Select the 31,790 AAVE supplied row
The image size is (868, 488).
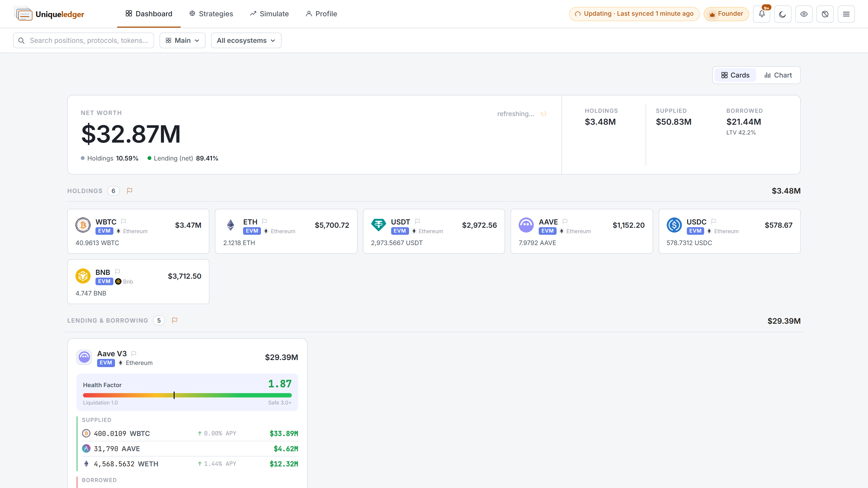coord(190,449)
